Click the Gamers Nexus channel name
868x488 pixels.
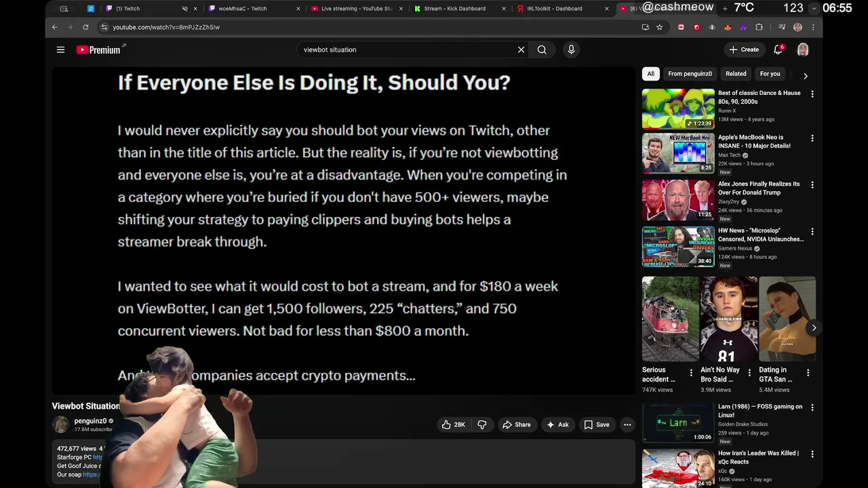coord(735,248)
